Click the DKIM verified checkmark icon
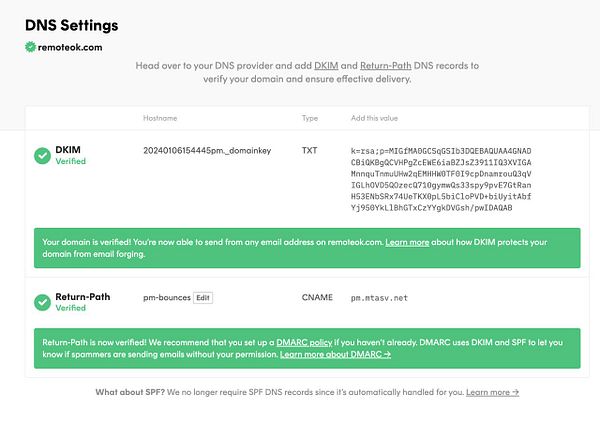This screenshot has width=600, height=421. click(42, 155)
